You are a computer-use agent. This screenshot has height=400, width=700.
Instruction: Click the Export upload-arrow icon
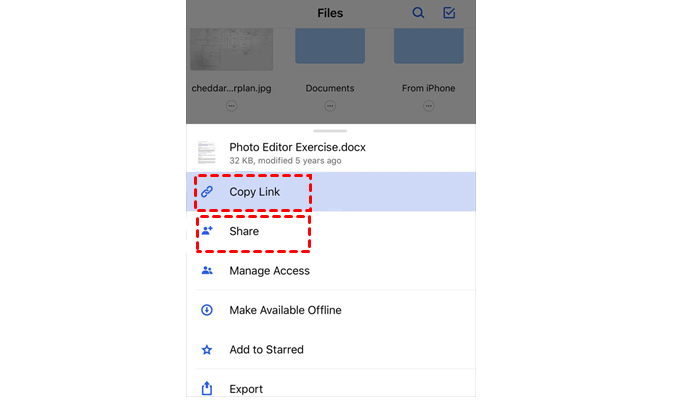click(207, 388)
